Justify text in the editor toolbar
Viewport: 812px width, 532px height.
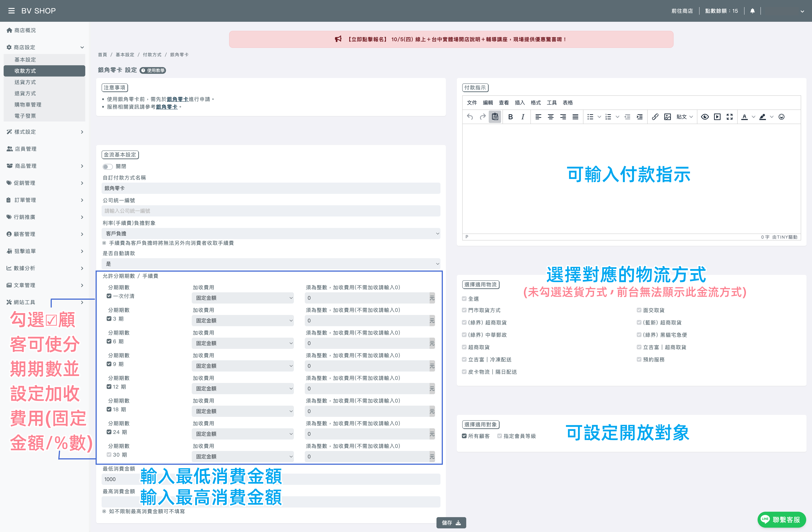(575, 117)
